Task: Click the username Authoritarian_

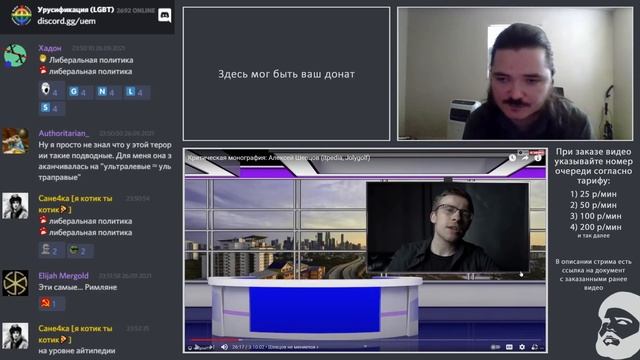Action: [x=63, y=133]
